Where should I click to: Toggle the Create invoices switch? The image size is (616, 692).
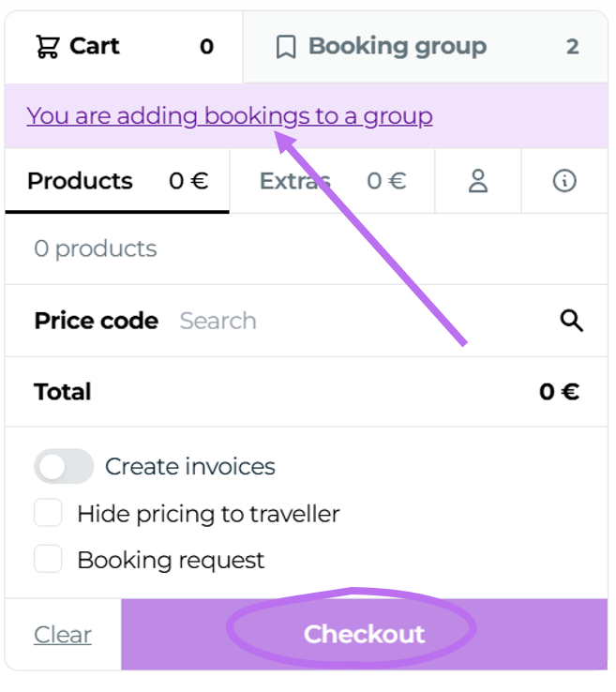click(x=64, y=466)
